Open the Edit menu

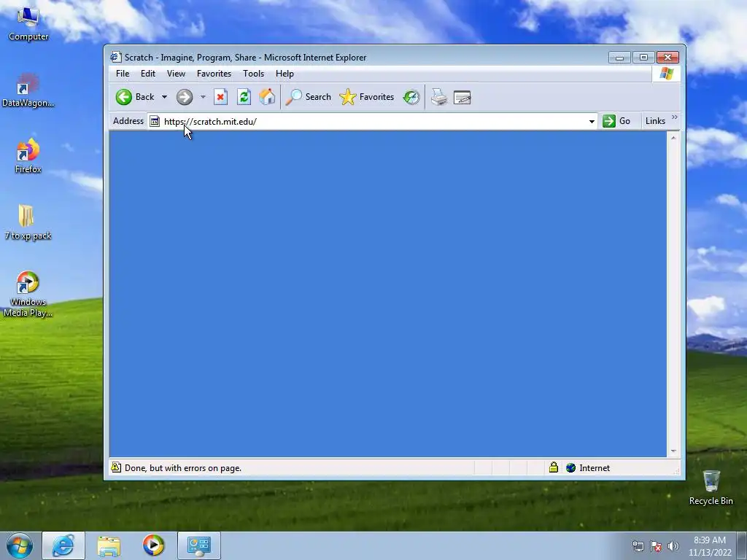[147, 74]
